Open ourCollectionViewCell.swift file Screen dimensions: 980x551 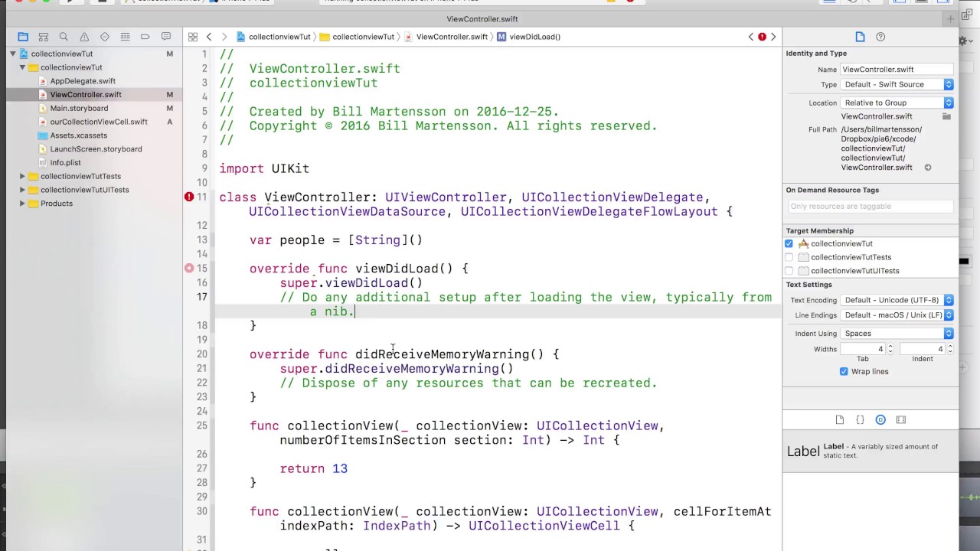pos(99,122)
